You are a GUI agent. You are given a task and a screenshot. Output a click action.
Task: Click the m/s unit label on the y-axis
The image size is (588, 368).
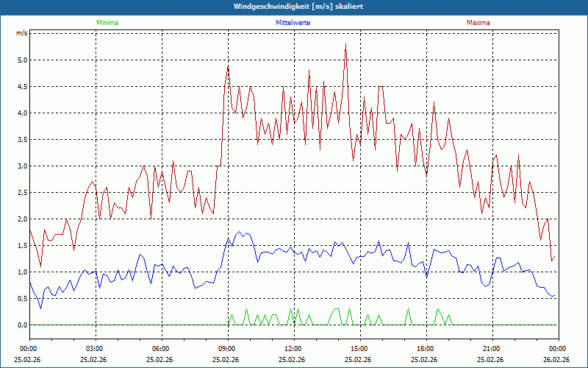tap(22, 33)
